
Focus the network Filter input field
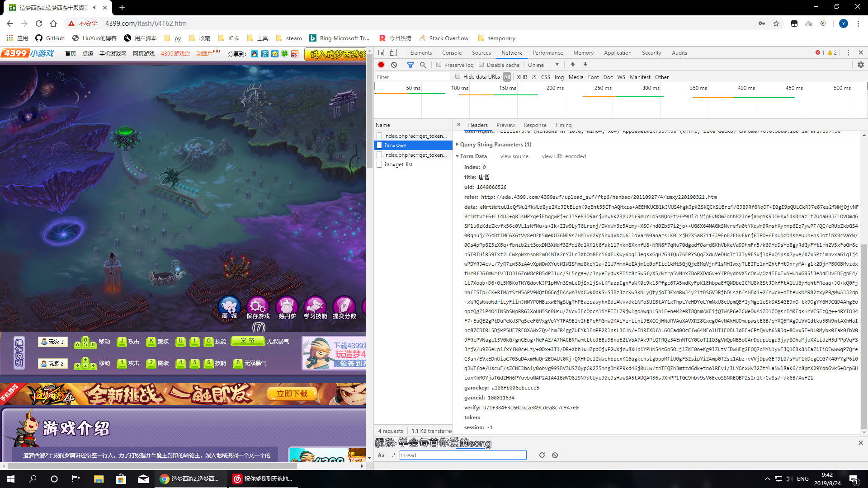pos(412,77)
